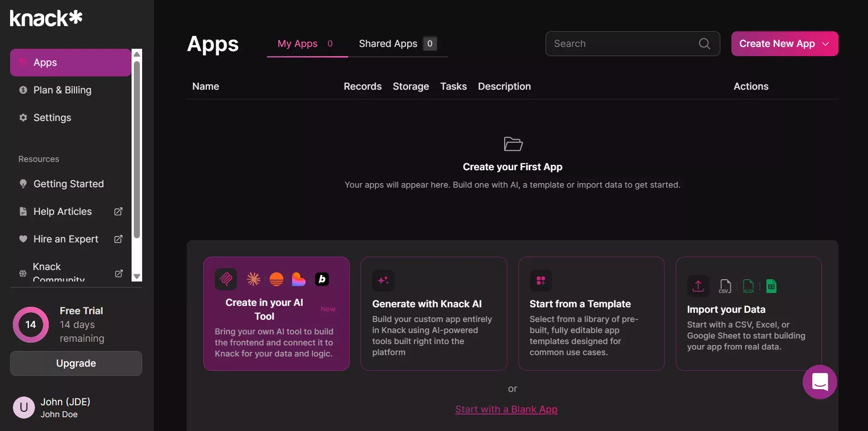Click the Name column header
This screenshot has width=868, height=431.
[206, 86]
